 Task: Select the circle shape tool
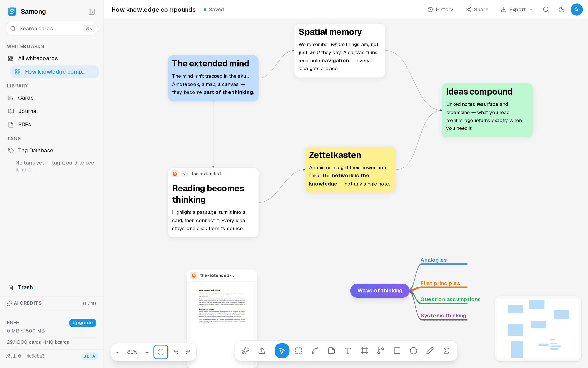(x=414, y=351)
